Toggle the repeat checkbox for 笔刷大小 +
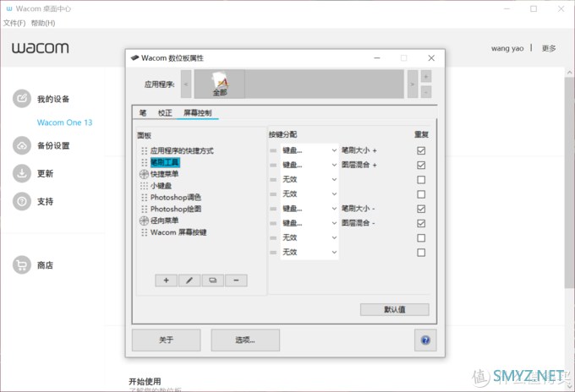The width and height of the screenshot is (575, 392). point(421,150)
